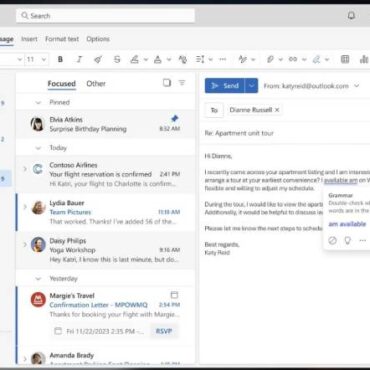Expand the Lydia Bauer conversation
370x370 pixels.
pos(25,207)
